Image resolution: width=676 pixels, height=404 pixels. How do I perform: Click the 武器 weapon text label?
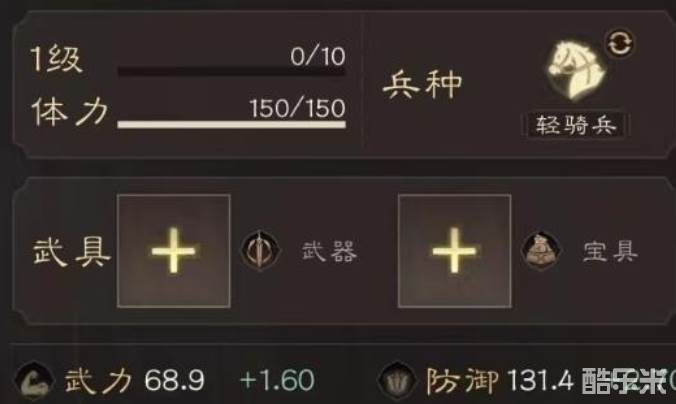tap(329, 251)
